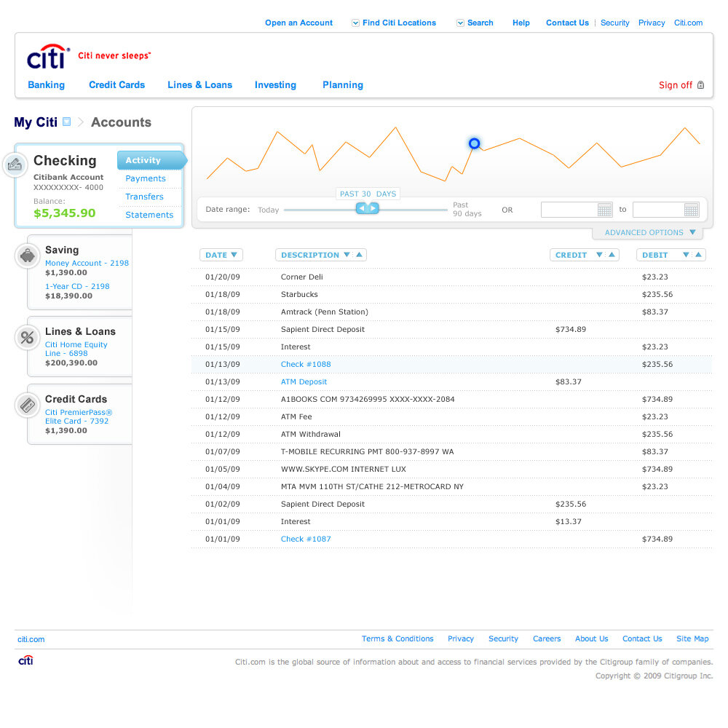Viewport: 728px width, 728px height.
Task: Open Help link
Action: coord(521,23)
